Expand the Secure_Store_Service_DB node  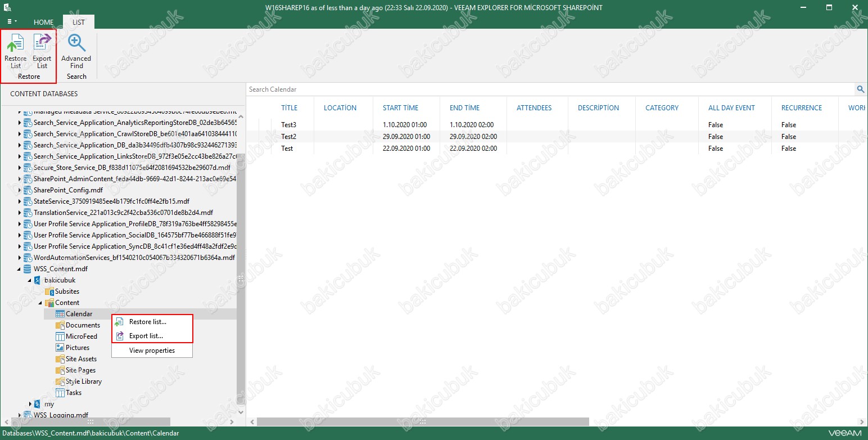tap(20, 168)
